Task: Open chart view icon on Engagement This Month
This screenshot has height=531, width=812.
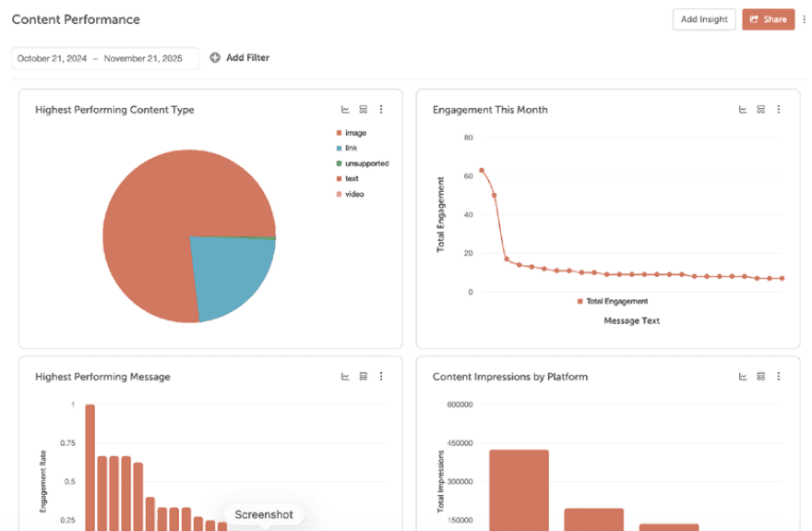Action: pyautogui.click(x=743, y=109)
